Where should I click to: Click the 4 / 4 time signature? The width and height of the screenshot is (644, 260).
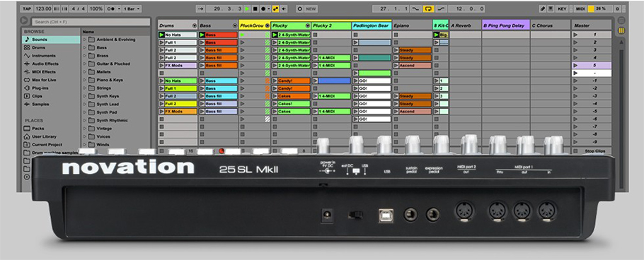[78, 8]
